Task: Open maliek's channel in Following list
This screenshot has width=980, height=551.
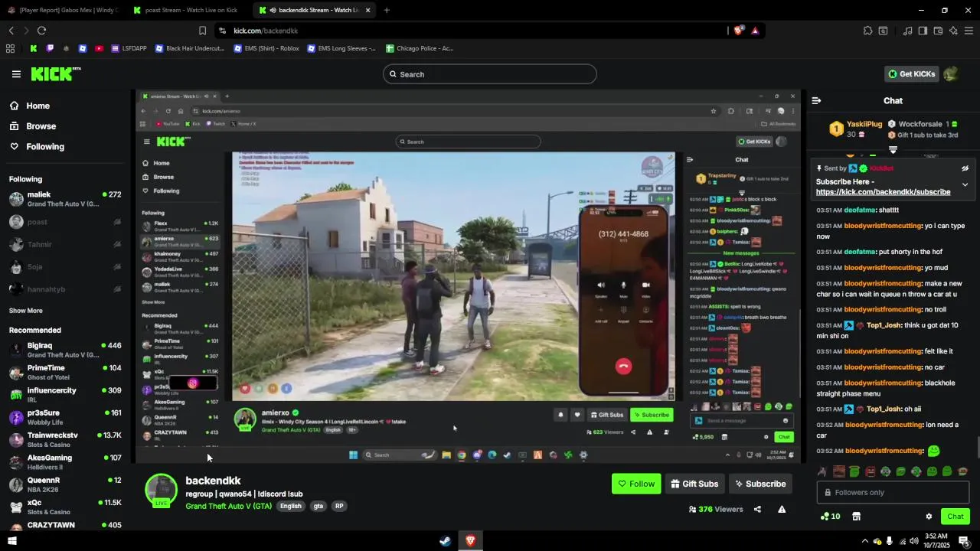Action: pos(65,200)
